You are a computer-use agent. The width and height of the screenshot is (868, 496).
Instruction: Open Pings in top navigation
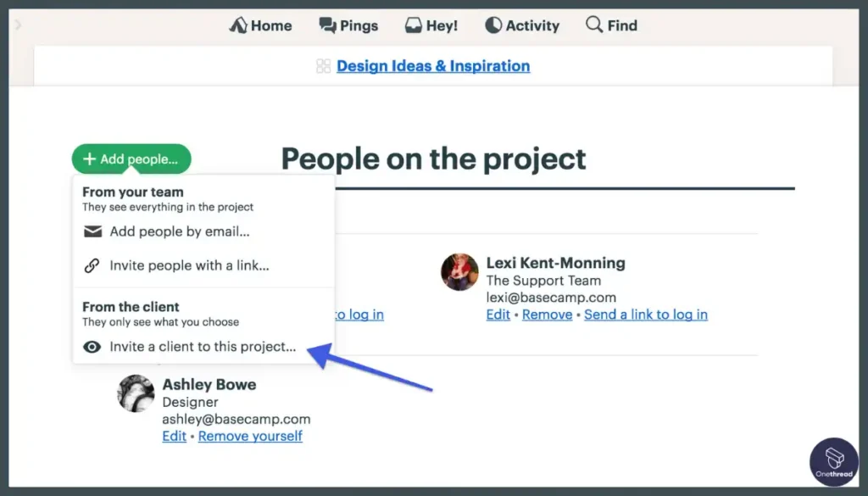[x=348, y=25]
